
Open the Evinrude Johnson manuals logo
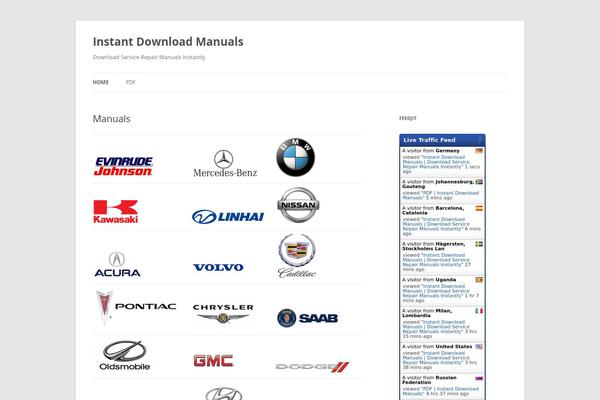123,166
